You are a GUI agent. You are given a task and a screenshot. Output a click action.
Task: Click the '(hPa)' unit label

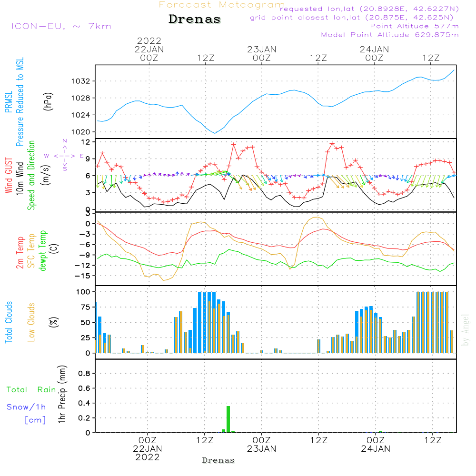pos(48,101)
